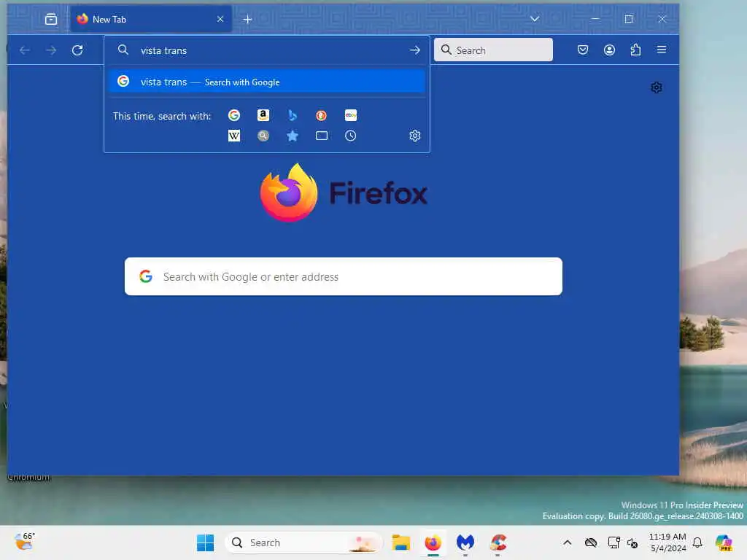This screenshot has height=560, width=747.
Task: Close the New Tab tab
Action: pyautogui.click(x=220, y=19)
